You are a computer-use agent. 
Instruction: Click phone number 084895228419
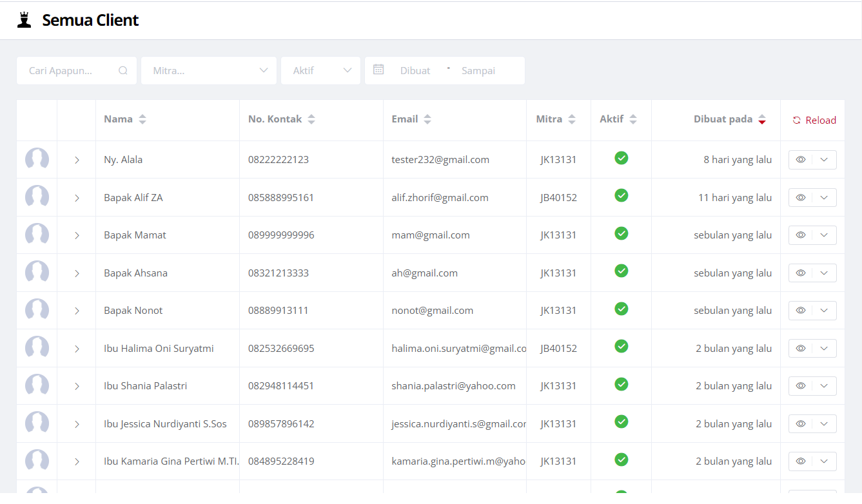281,461
